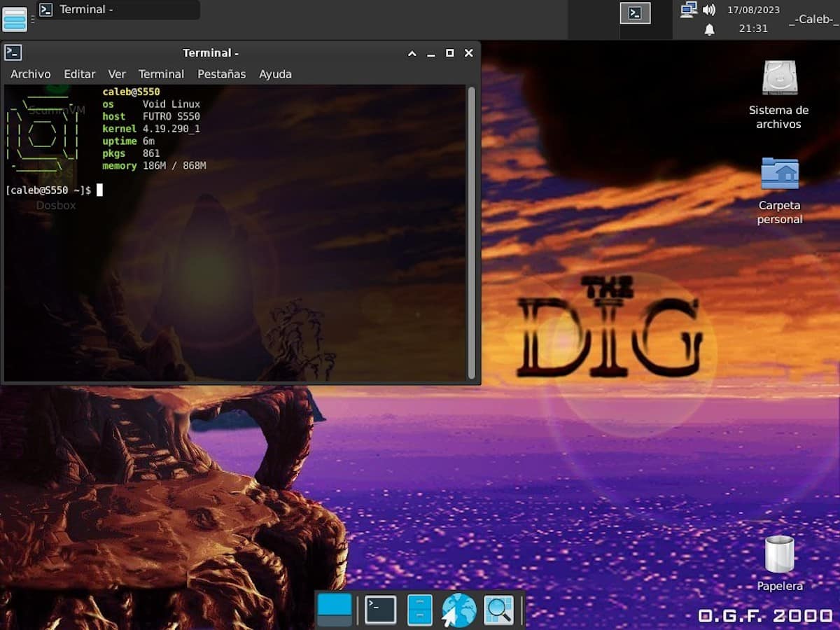The width and height of the screenshot is (840, 630).
Task: Open the Ver menu
Action: (x=117, y=73)
